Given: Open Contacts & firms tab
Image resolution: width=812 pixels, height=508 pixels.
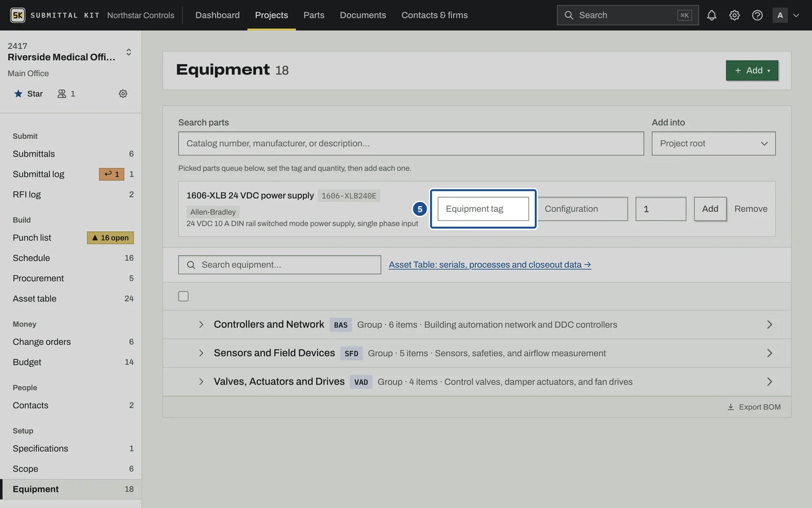Looking at the screenshot, I should (434, 15).
